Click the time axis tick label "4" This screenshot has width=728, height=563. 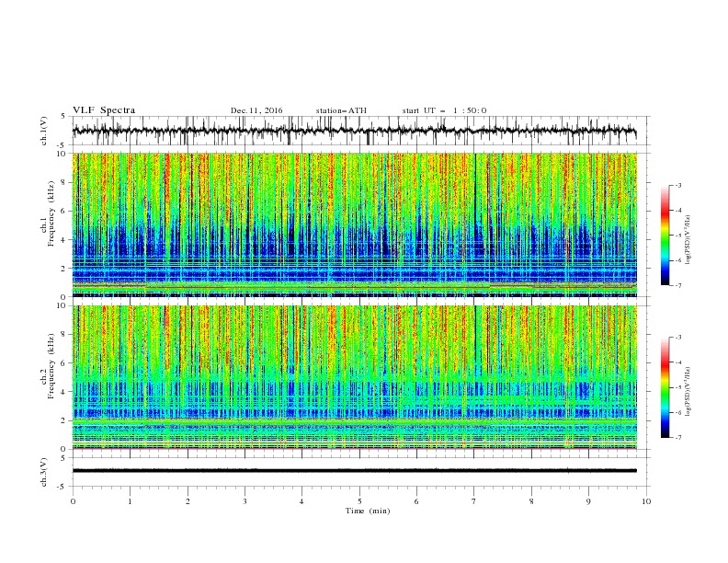(301, 501)
